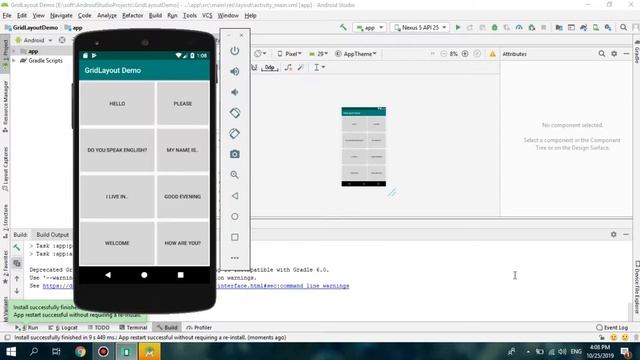
Task: Search attributes with magnifier icon
Action: click(x=602, y=54)
